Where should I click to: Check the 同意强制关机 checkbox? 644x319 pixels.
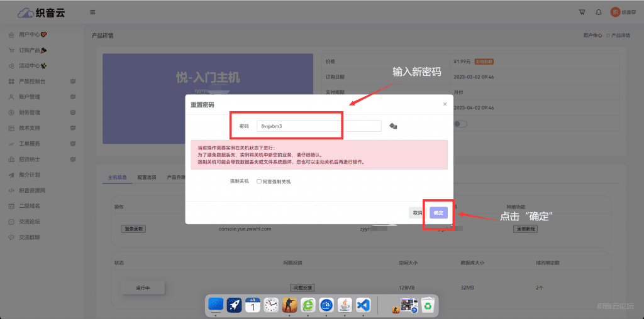point(259,181)
